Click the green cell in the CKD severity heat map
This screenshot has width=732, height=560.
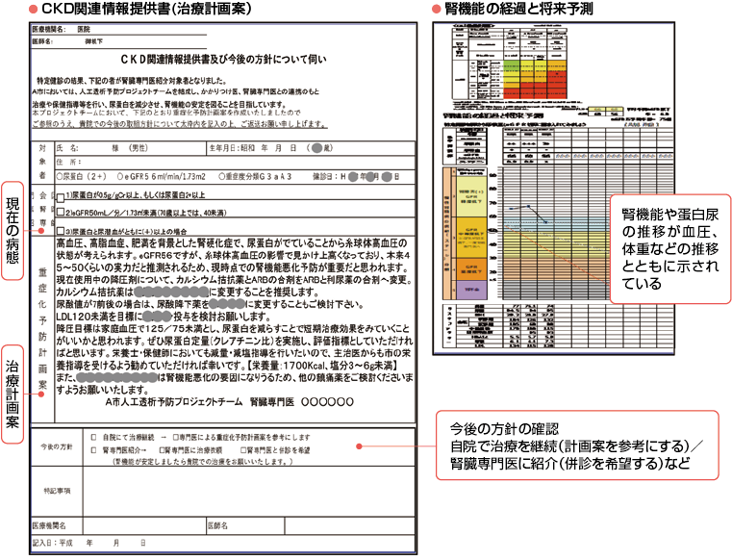[511, 64]
